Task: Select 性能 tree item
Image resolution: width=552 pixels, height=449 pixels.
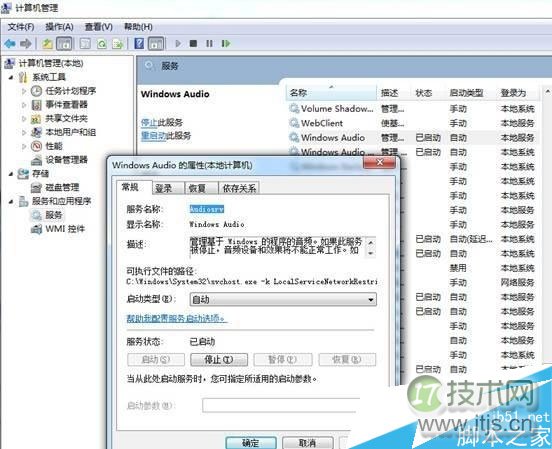Action: point(54,146)
